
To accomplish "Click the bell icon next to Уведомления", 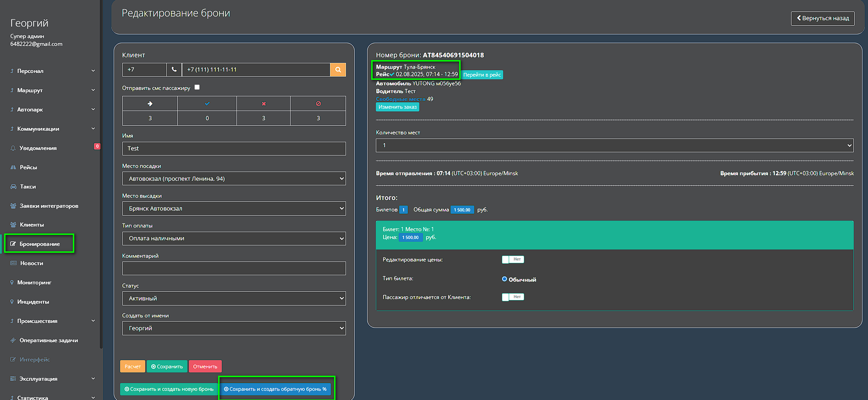I will coord(13,148).
